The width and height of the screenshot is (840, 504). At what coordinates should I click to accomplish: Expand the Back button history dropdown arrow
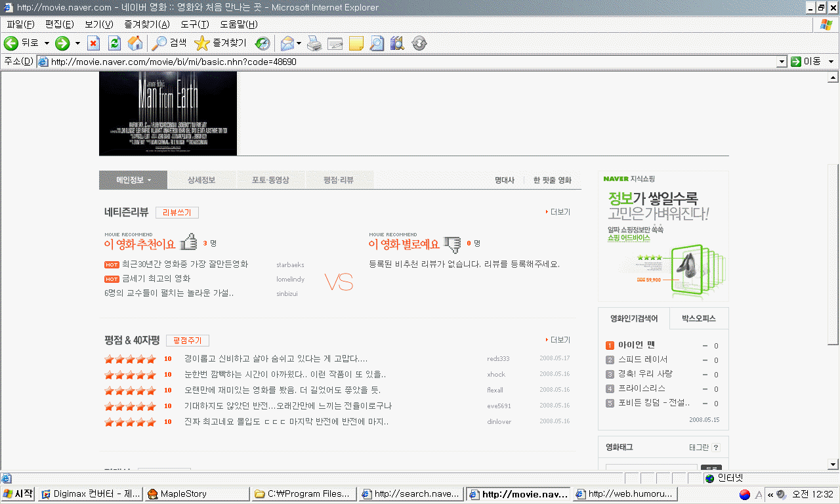[47, 43]
